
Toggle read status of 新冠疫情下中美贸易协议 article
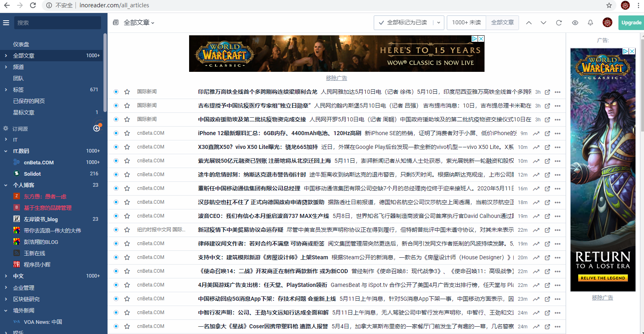116,230
